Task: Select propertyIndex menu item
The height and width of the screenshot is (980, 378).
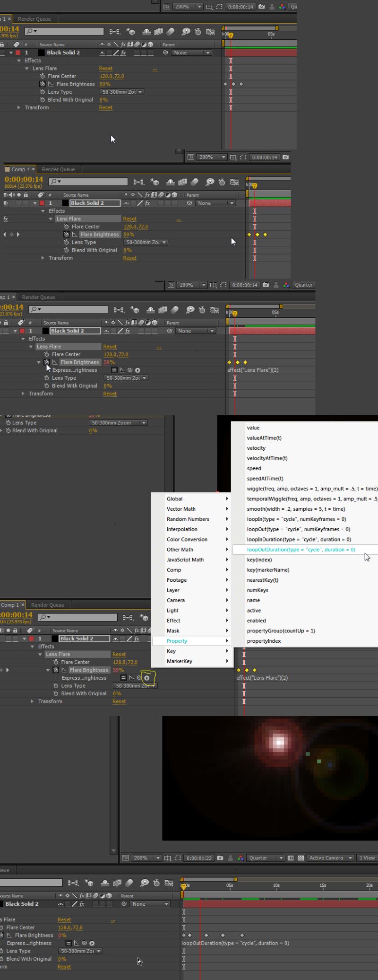Action: pyautogui.click(x=305, y=641)
